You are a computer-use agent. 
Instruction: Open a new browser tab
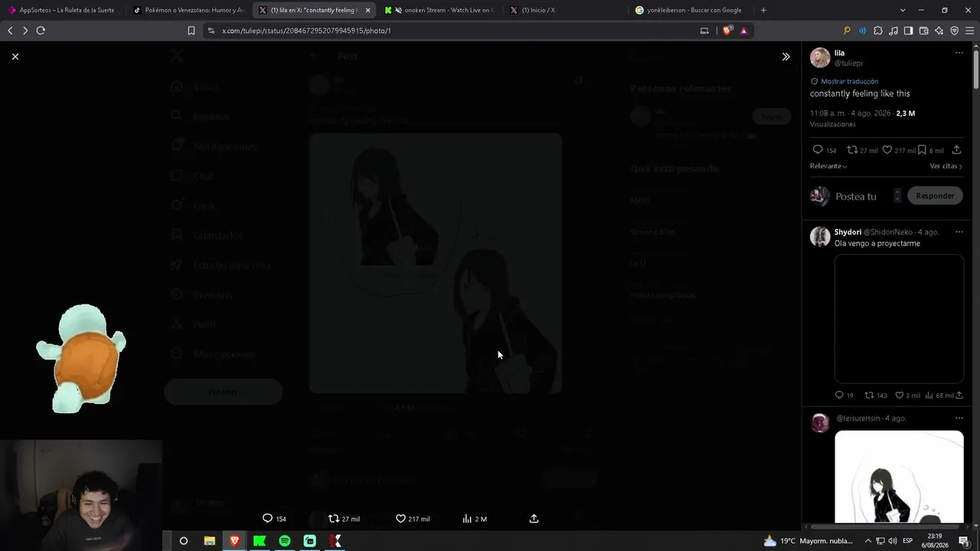tap(763, 10)
